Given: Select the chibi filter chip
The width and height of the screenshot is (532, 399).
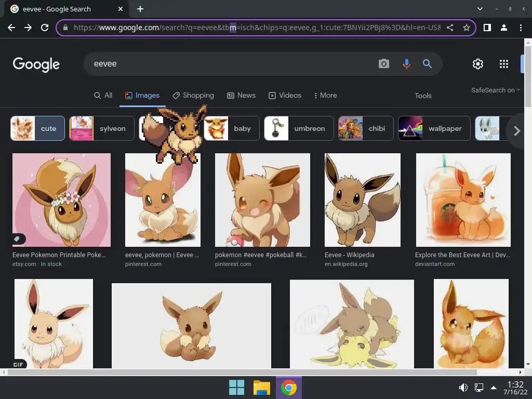Looking at the screenshot, I should coord(366,128).
